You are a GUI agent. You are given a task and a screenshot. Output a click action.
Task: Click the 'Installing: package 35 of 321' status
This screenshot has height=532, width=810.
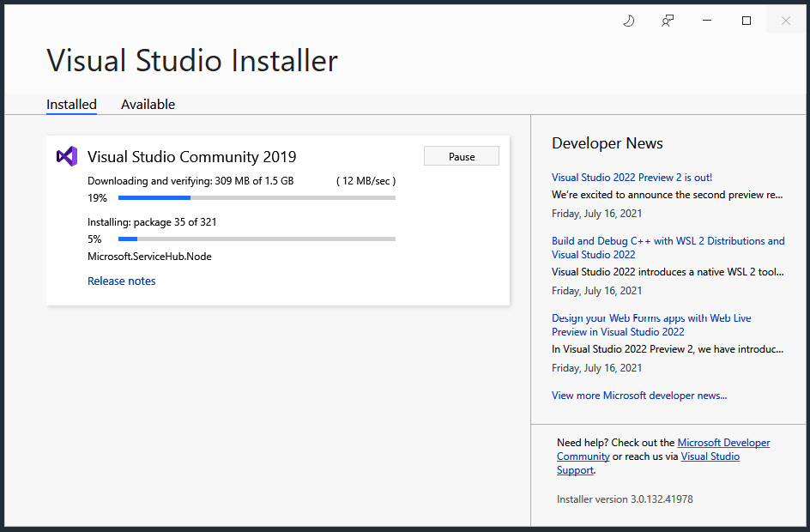click(x=152, y=222)
